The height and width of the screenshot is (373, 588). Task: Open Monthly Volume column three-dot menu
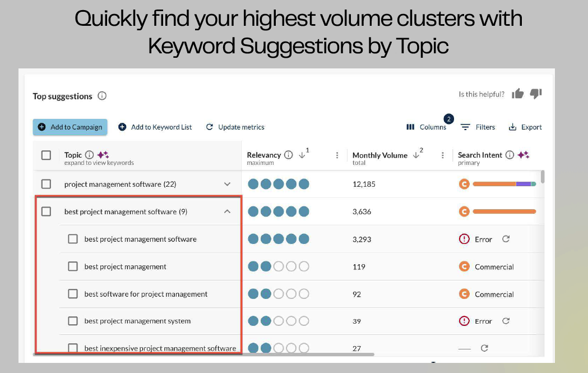pyautogui.click(x=443, y=155)
